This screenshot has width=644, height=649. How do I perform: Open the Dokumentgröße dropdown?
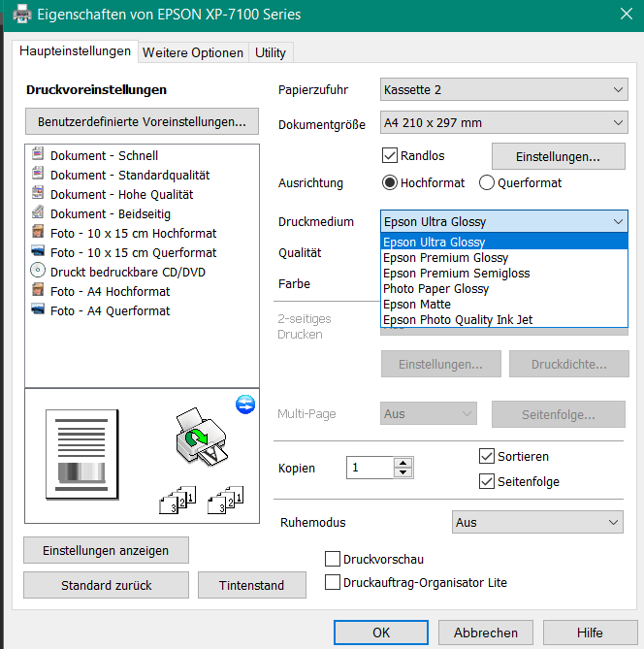(x=503, y=122)
